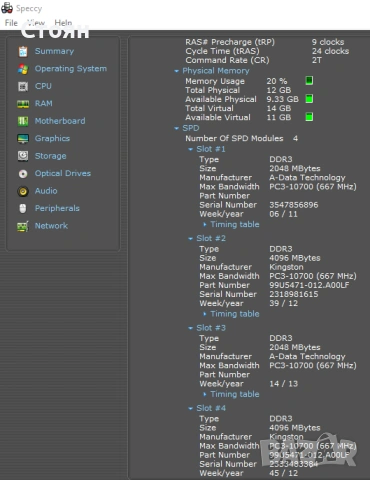The height and width of the screenshot is (480, 370).
Task: Click the Total Physical 12 GB value
Action: click(279, 90)
